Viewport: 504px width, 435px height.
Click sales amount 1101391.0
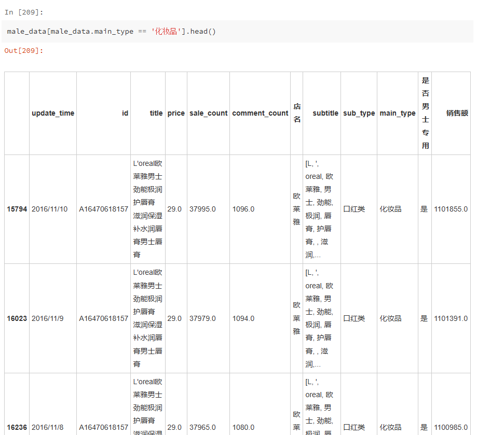451,318
